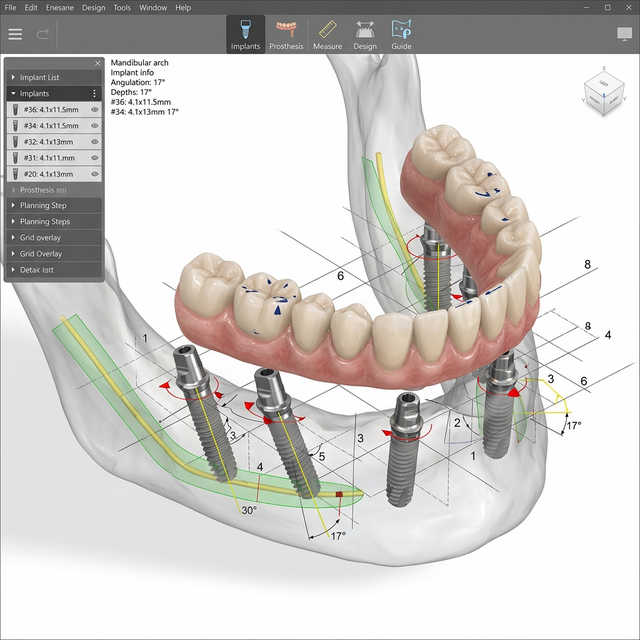The image size is (640, 640).
Task: Click the implant icon for #20
Action: (16, 174)
